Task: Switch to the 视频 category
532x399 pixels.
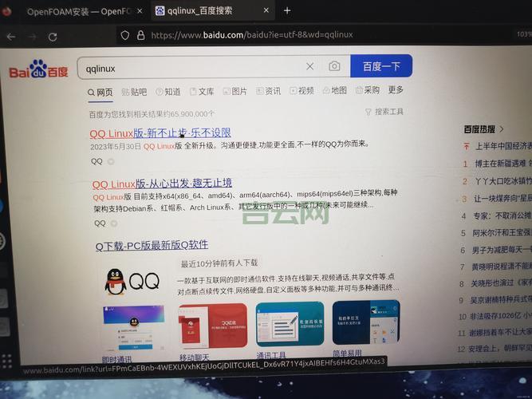Action: 301,90
